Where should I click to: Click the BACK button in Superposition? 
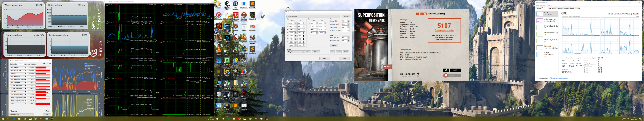point(387,67)
